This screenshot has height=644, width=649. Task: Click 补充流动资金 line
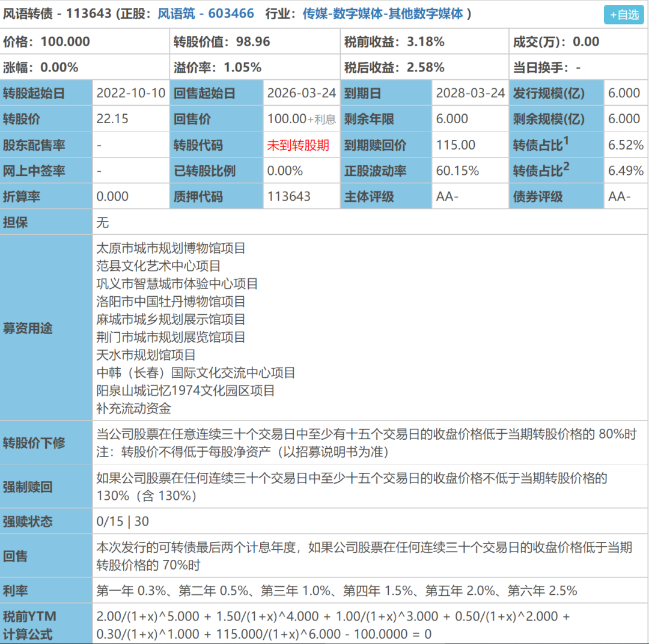[x=133, y=408]
